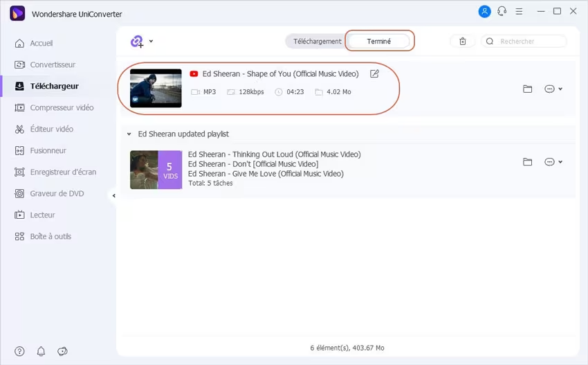Open the Éditeur vidéo section

[44, 129]
